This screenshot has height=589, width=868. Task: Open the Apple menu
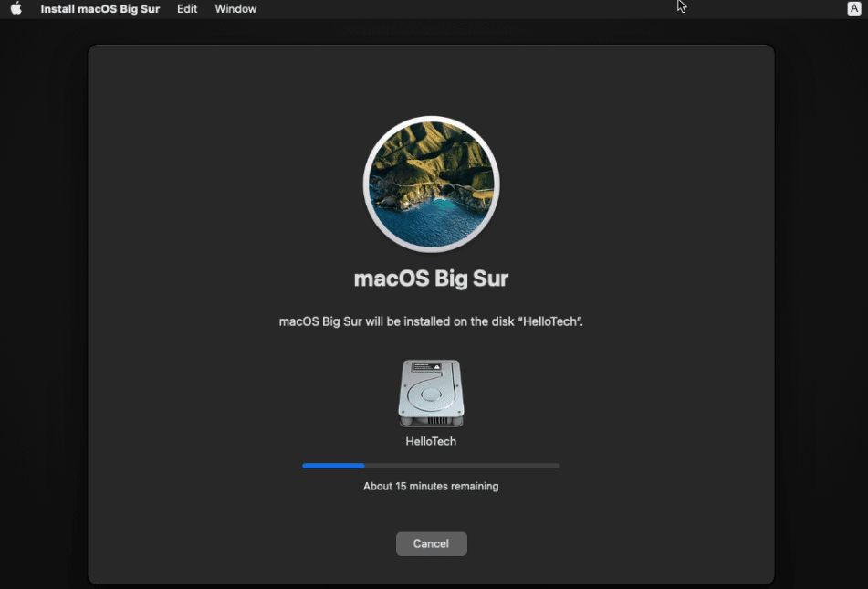point(16,9)
